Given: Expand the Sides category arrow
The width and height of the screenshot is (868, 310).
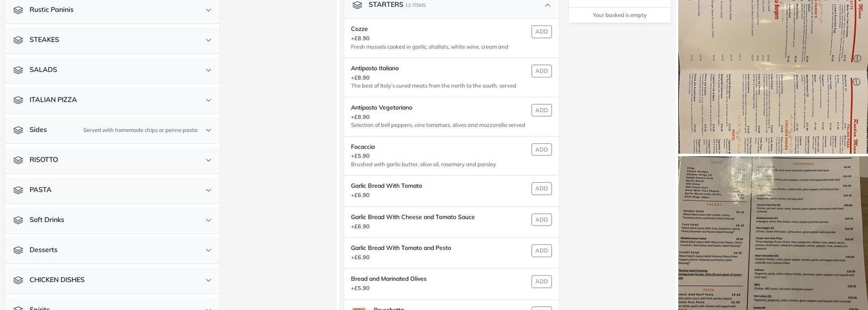Looking at the screenshot, I should (x=208, y=130).
